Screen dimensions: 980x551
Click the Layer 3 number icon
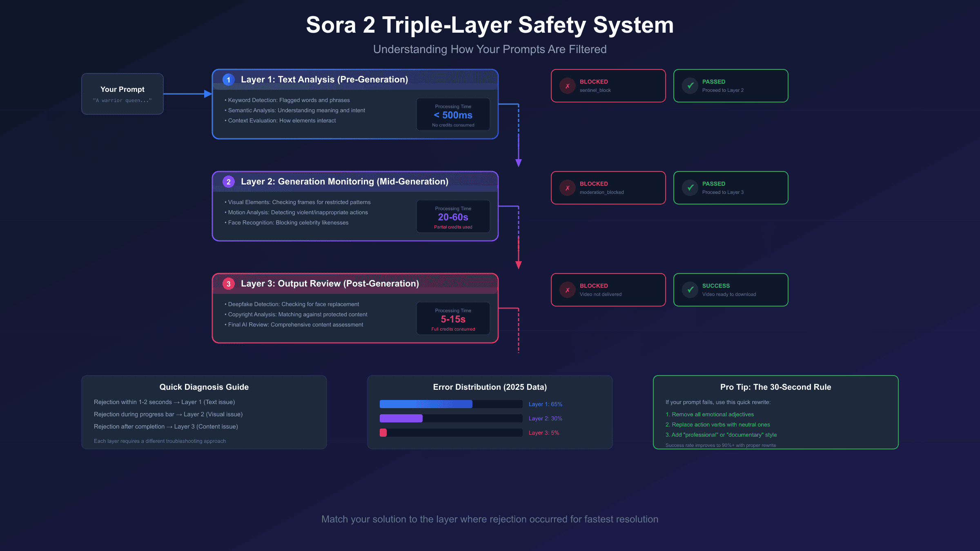(228, 283)
